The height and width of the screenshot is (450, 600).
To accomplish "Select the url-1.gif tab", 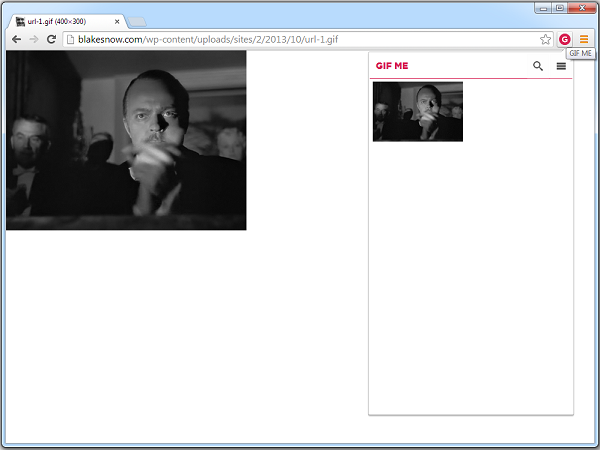I will pos(68,22).
